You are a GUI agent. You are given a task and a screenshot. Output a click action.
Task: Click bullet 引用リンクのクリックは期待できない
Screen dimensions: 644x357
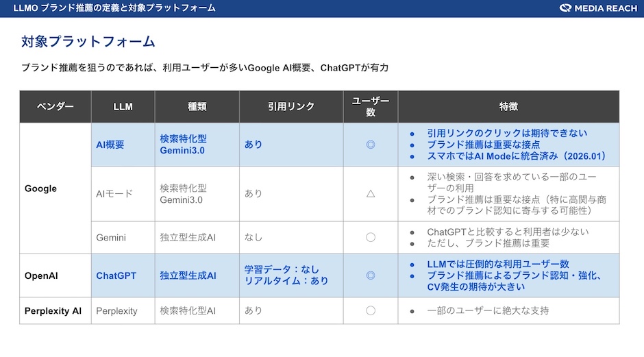pos(507,133)
